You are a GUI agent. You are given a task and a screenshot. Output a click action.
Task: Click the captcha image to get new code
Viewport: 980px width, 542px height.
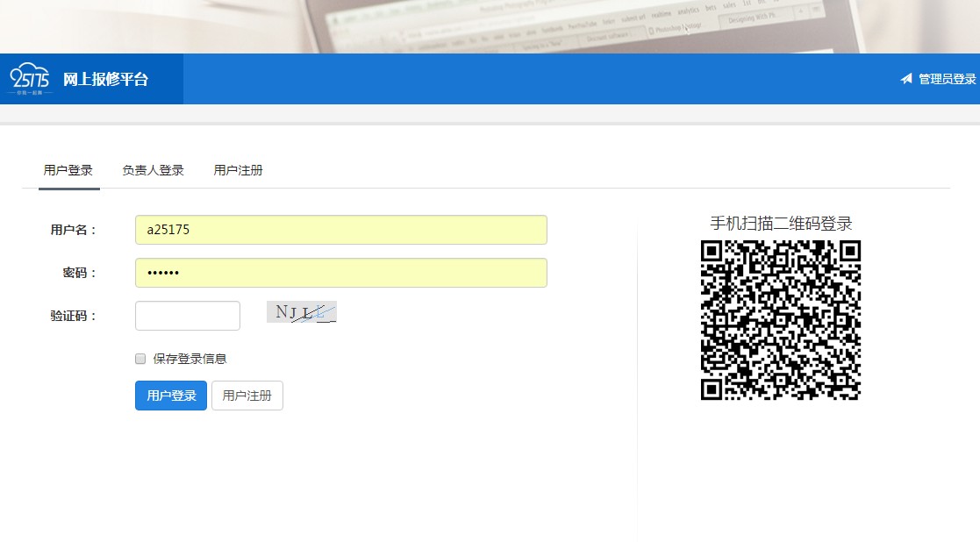301,311
